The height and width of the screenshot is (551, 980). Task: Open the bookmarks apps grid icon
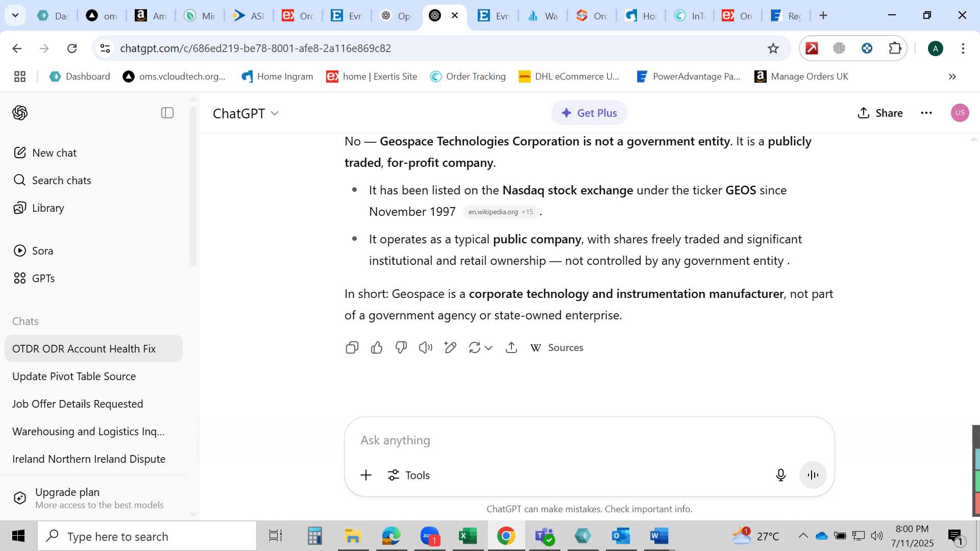[20, 77]
